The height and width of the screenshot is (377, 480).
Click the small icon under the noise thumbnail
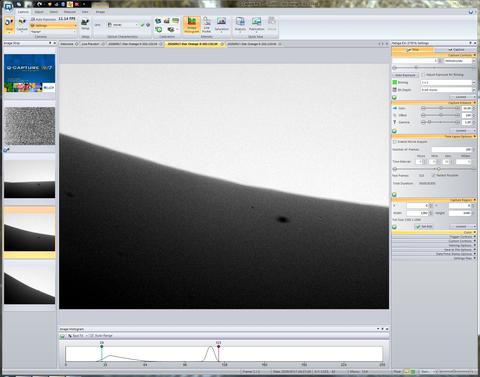[x=6, y=150]
